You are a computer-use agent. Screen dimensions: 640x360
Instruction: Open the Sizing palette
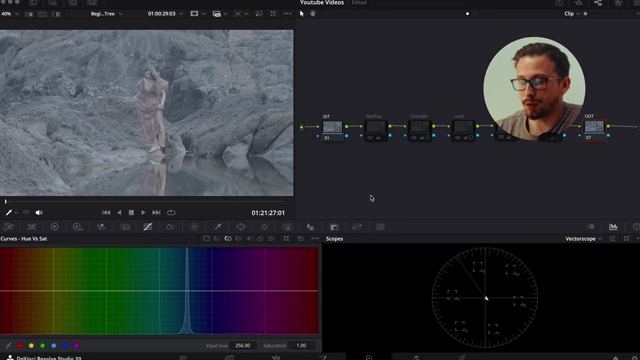tap(357, 227)
